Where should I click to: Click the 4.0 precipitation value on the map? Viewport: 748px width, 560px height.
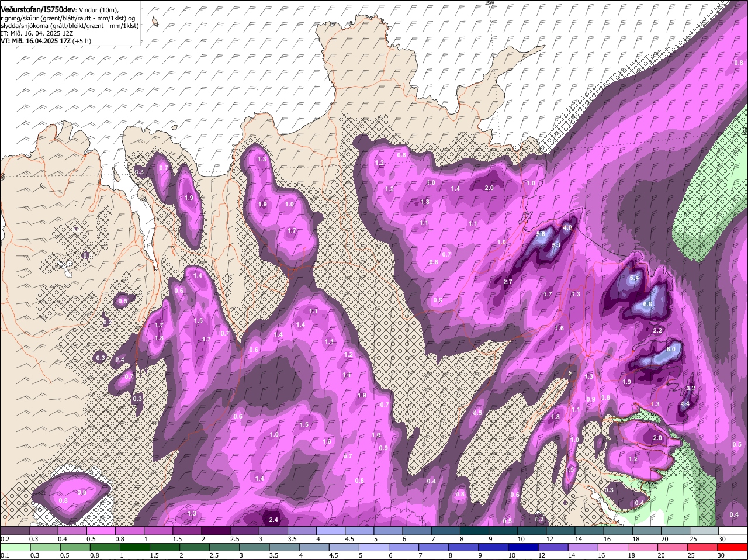coord(567,227)
